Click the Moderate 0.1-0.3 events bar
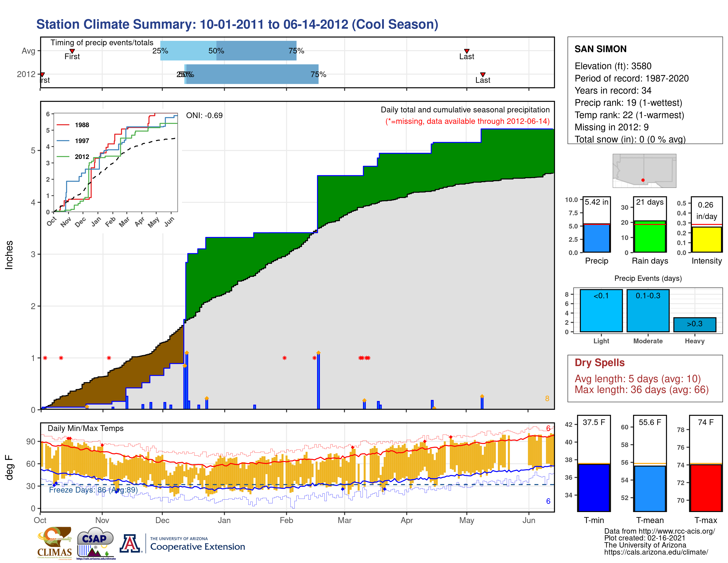728x563 pixels. point(648,310)
